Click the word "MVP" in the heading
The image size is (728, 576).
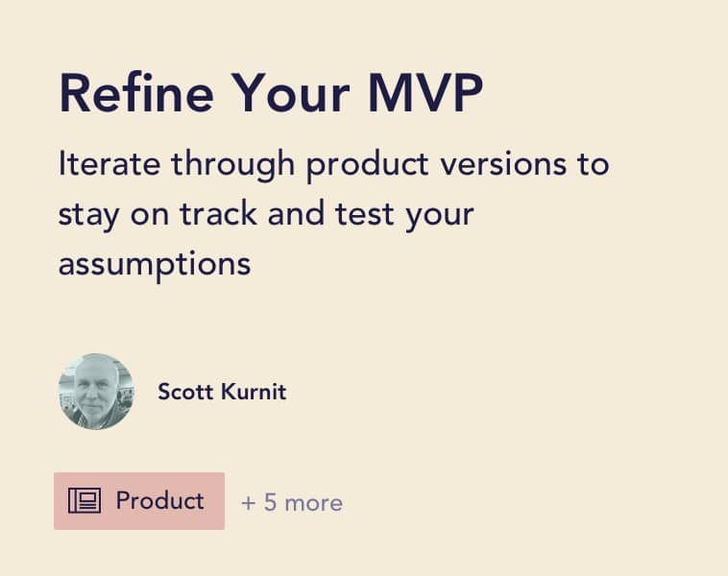425,93
